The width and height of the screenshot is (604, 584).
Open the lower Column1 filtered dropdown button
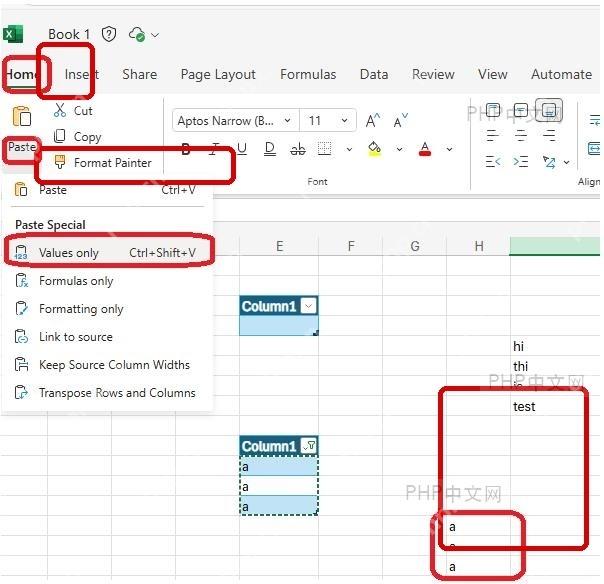[309, 446]
